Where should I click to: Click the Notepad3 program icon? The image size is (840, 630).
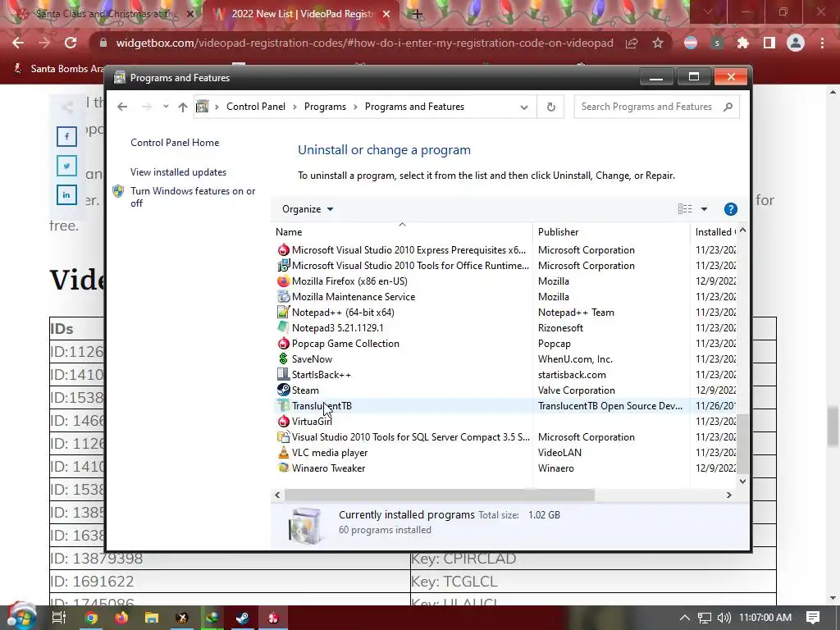pos(283,328)
